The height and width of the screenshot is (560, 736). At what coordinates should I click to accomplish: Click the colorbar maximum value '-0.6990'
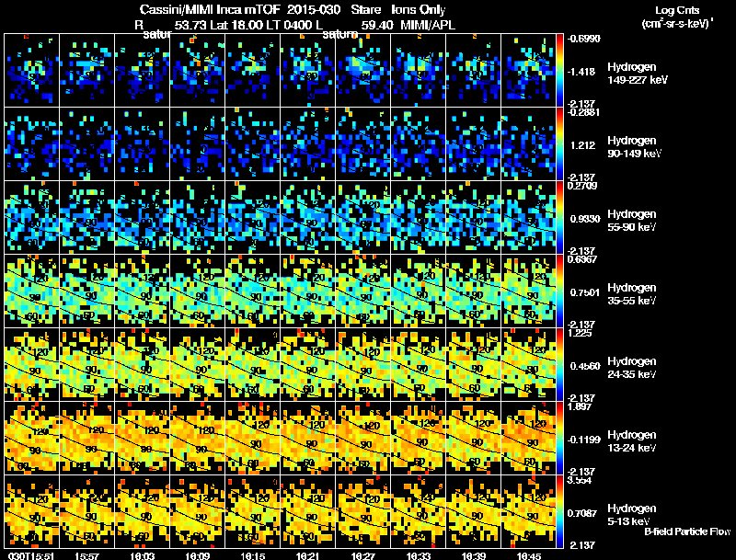point(583,39)
